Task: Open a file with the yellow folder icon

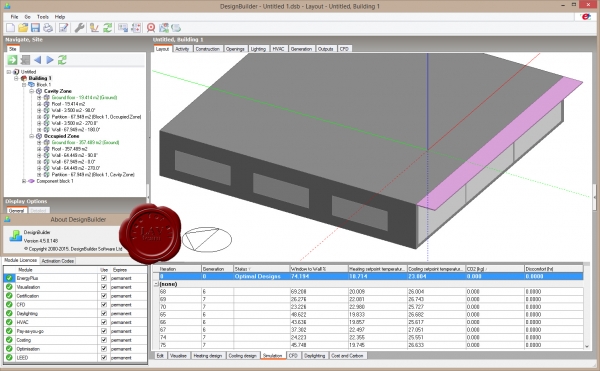Action: point(23,28)
